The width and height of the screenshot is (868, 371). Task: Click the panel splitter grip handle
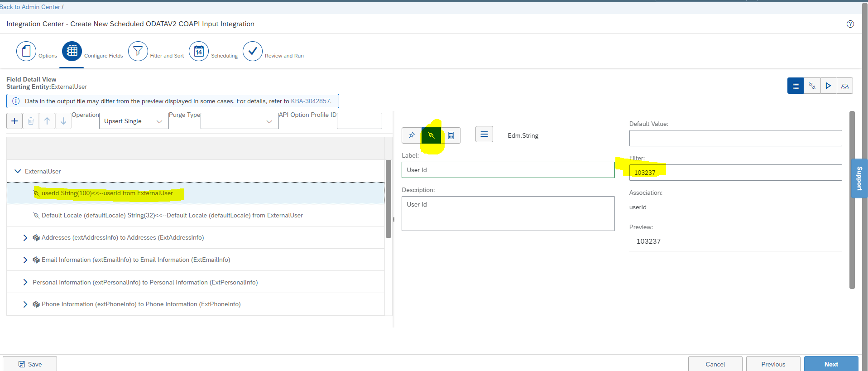[x=393, y=219]
